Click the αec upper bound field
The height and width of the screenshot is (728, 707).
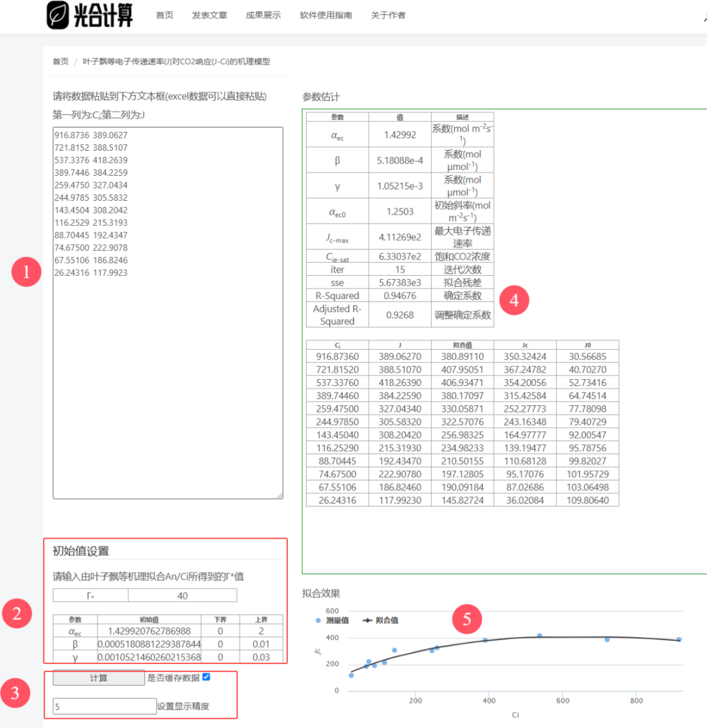260,631
